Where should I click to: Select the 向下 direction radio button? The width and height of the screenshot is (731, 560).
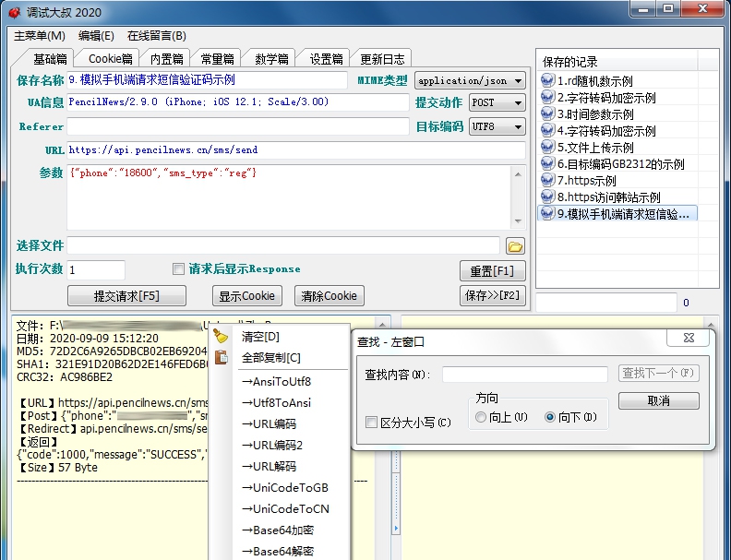click(550, 417)
